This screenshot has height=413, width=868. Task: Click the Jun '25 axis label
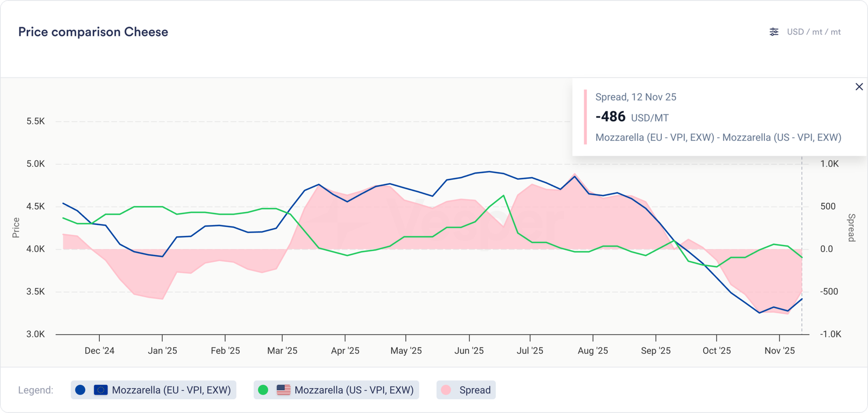(469, 351)
